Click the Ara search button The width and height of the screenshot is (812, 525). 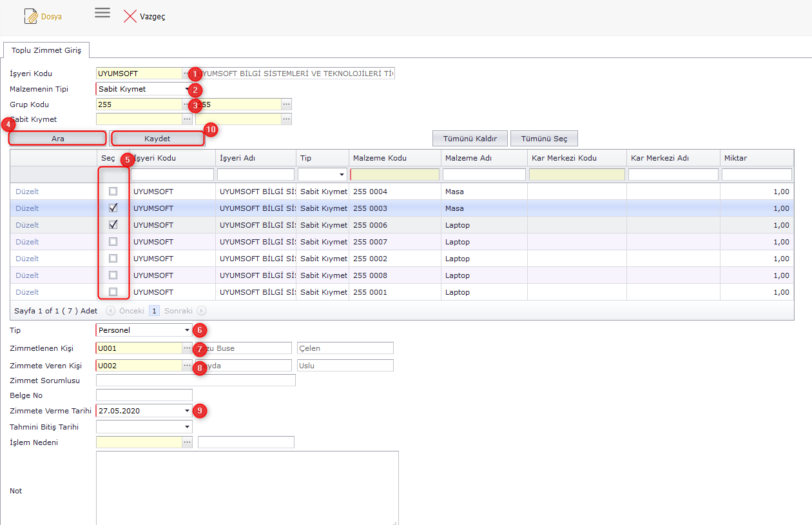coord(57,139)
